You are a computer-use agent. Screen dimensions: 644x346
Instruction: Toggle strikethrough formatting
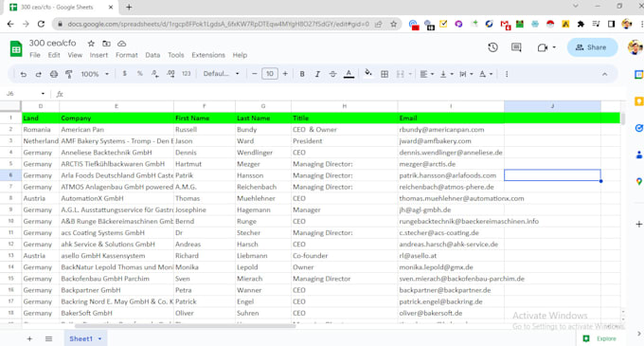[x=332, y=74]
